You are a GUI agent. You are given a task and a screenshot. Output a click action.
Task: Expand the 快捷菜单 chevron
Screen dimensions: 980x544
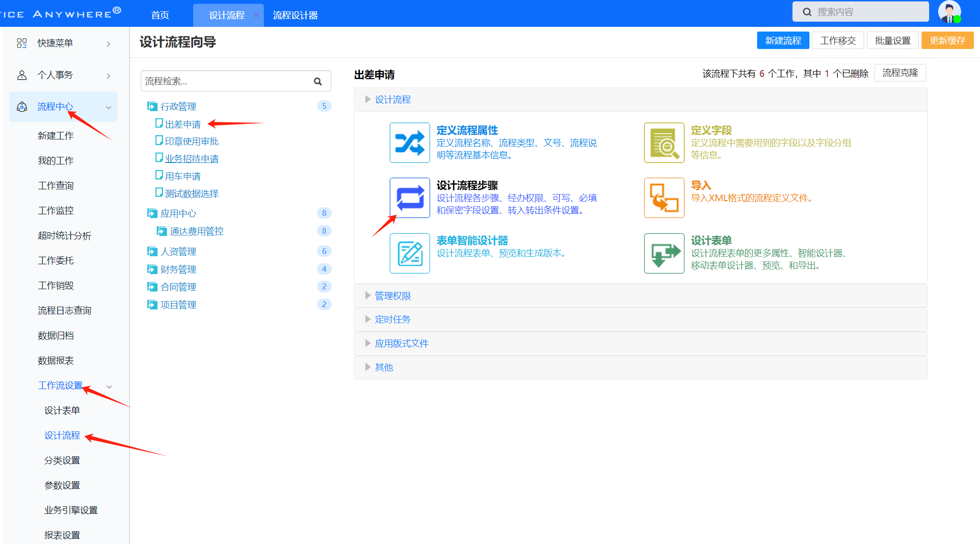[109, 44]
